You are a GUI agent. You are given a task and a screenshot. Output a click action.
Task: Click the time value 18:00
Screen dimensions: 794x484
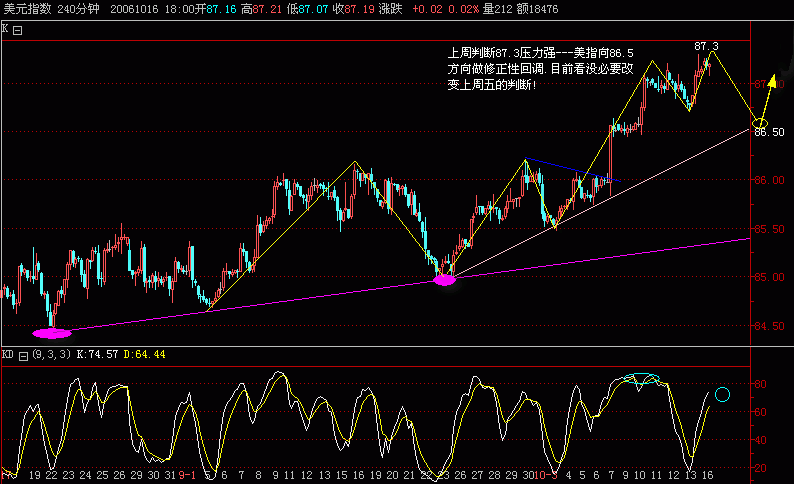point(179,9)
